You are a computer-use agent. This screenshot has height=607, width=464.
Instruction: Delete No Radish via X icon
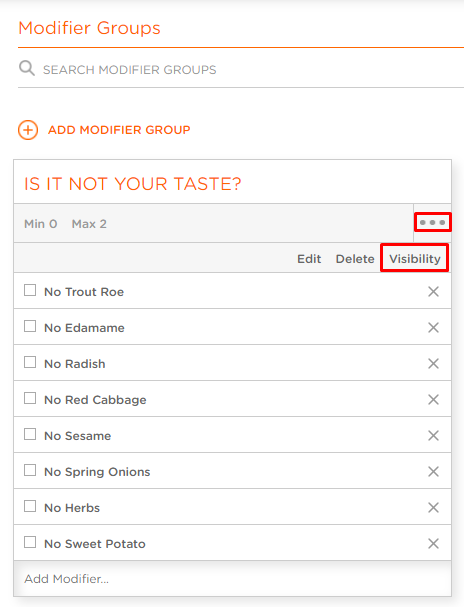coord(433,364)
